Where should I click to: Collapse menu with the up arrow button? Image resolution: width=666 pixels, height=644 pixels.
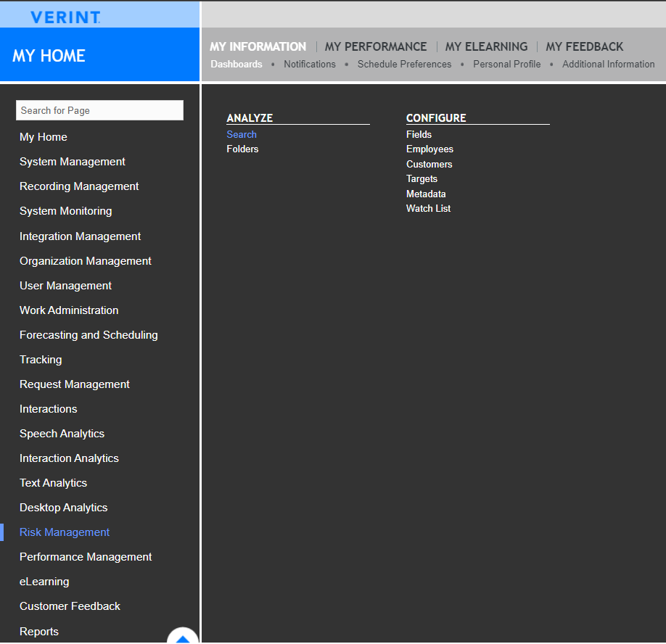click(183, 636)
